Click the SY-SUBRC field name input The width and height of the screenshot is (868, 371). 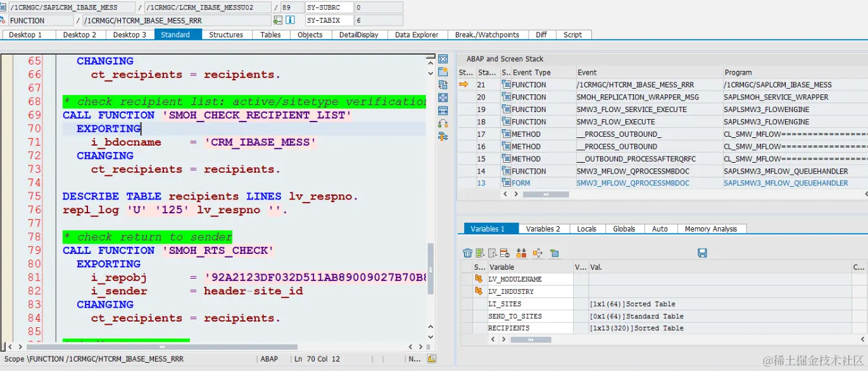[329, 8]
